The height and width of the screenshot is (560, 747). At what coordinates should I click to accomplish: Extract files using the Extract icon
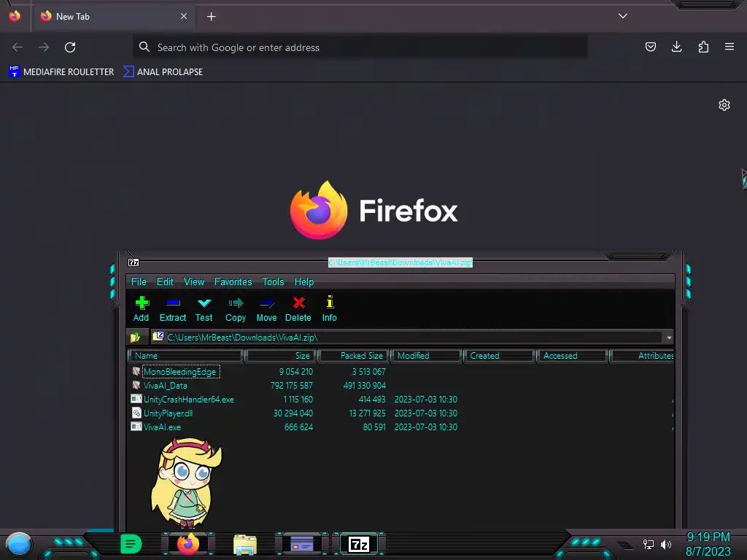pyautogui.click(x=172, y=308)
